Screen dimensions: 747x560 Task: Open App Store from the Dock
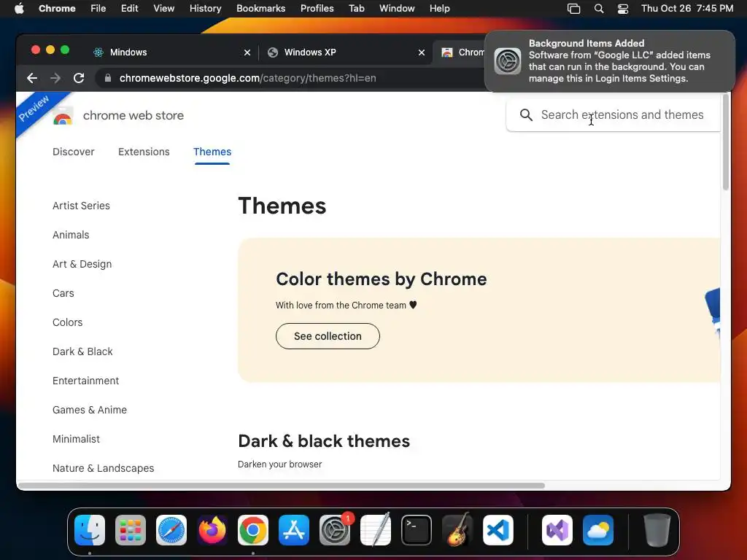294,530
